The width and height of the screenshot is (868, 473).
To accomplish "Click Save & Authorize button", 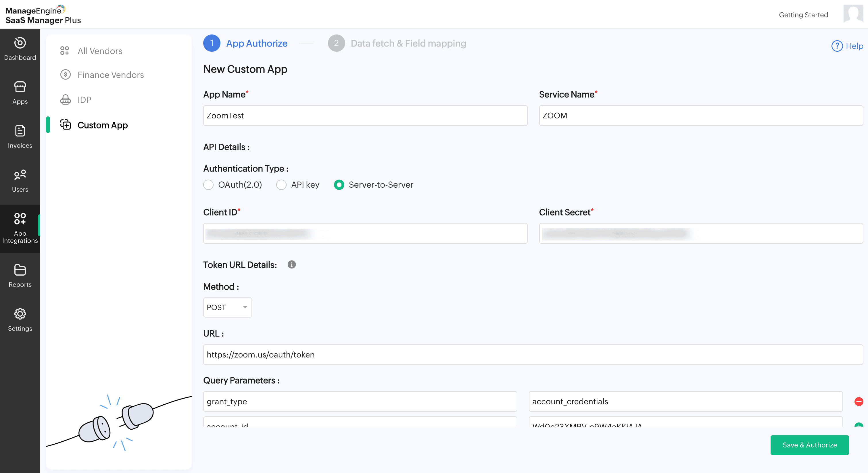I will pyautogui.click(x=809, y=445).
